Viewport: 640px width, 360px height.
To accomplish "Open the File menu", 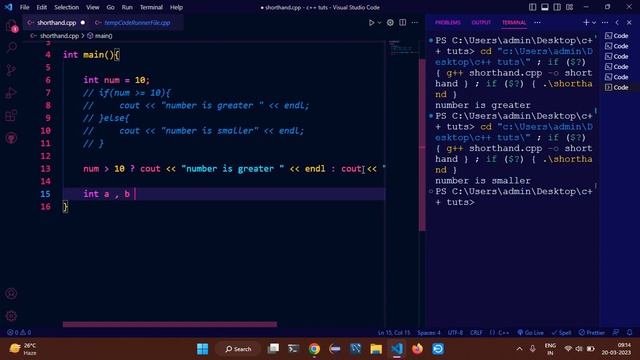I will pos(24,7).
